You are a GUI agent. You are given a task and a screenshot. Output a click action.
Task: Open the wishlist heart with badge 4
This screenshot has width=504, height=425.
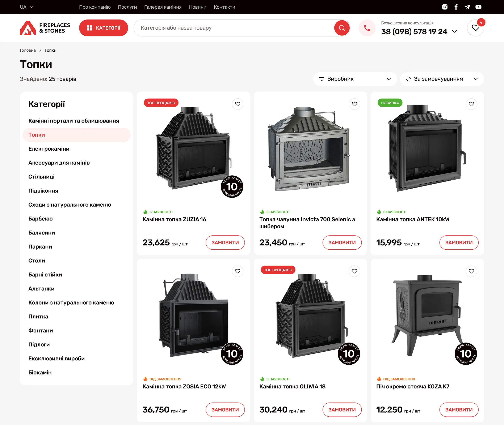click(475, 28)
